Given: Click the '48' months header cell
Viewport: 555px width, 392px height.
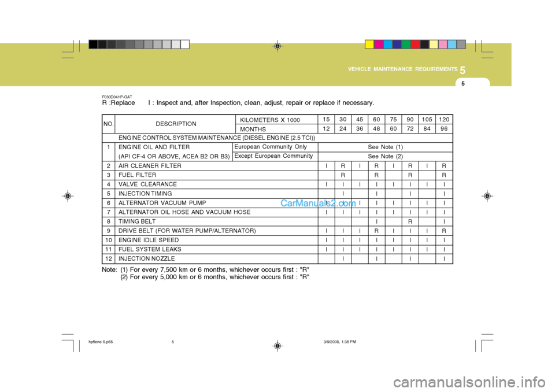Looking at the screenshot, I should 376,128.
